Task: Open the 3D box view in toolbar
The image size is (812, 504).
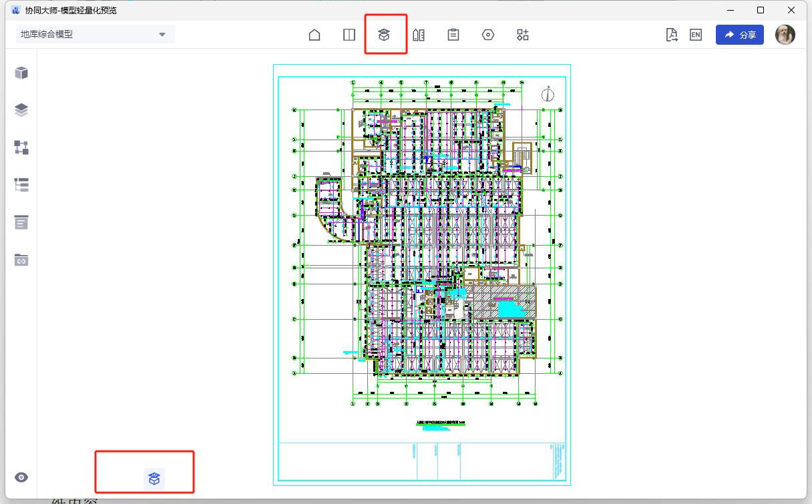Action: [384, 35]
